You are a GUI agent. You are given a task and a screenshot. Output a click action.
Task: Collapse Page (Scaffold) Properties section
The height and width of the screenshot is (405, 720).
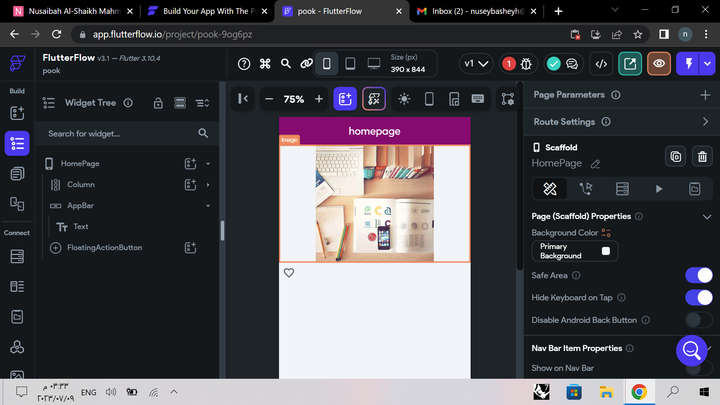tap(705, 216)
